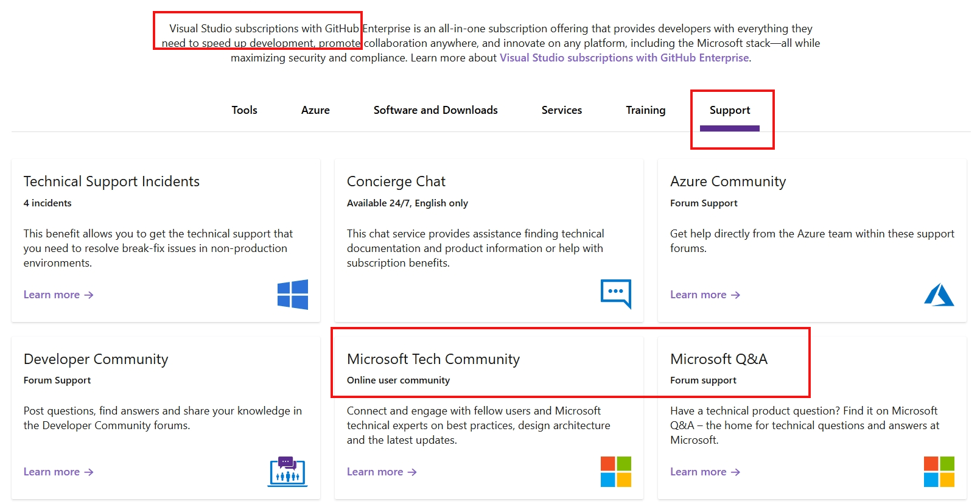This screenshot has width=980, height=504.
Task: Click 'Forum Support' under Azure Community
Action: click(704, 203)
